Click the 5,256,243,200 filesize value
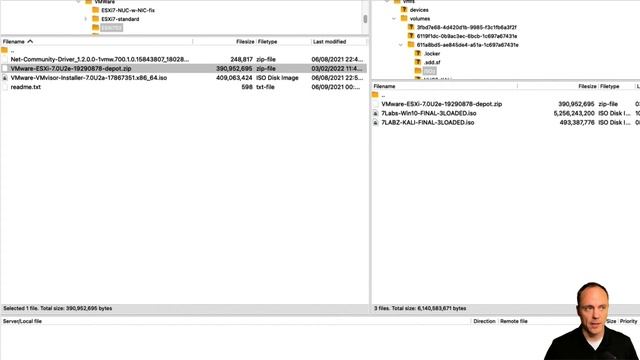Image resolution: width=640 pixels, height=360 pixels. tap(574, 113)
